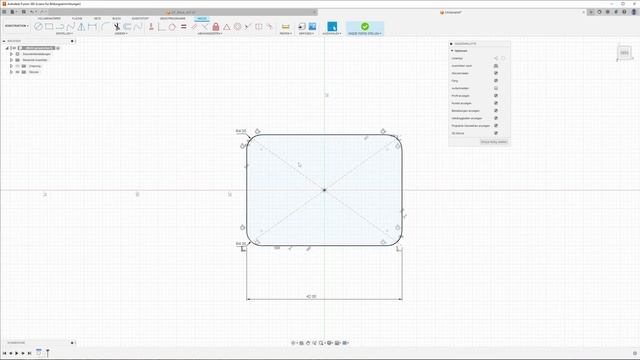Open the KONSTRUKTION workspace dropdown
The height and width of the screenshot is (360, 640).
(x=16, y=26)
